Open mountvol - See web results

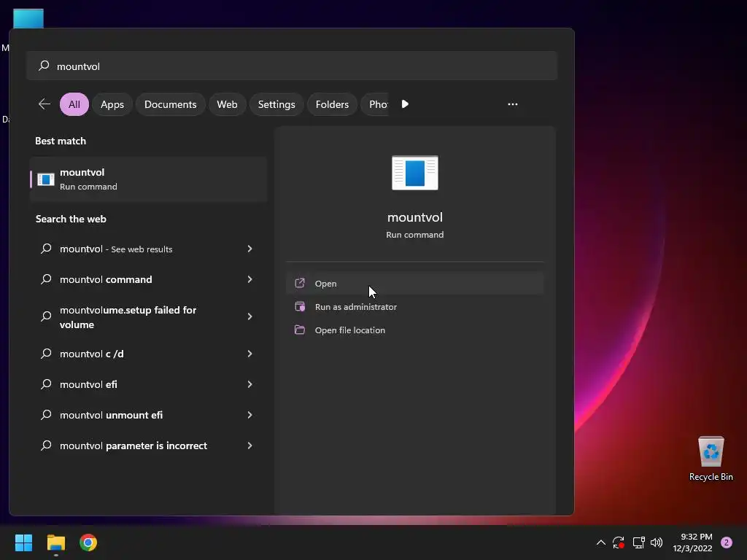click(148, 249)
